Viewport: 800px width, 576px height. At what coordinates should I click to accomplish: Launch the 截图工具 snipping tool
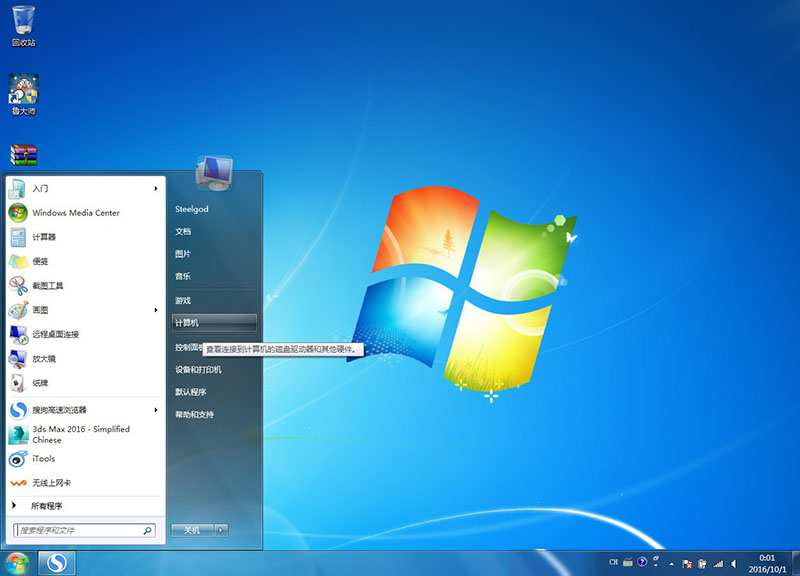pyautogui.click(x=85, y=286)
